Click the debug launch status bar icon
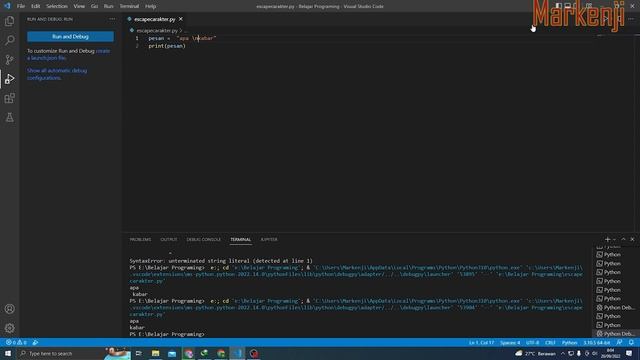This screenshot has width=640, height=360. click(36, 342)
